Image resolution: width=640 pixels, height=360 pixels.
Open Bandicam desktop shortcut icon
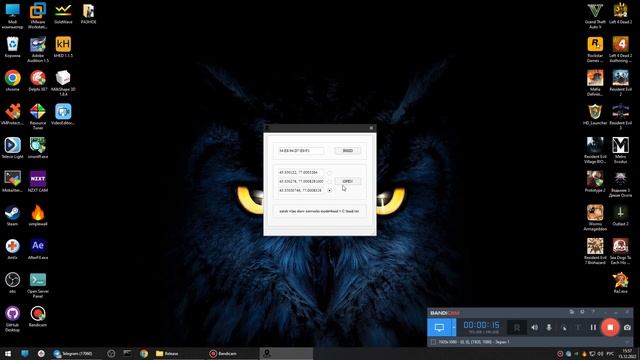[x=38, y=316]
